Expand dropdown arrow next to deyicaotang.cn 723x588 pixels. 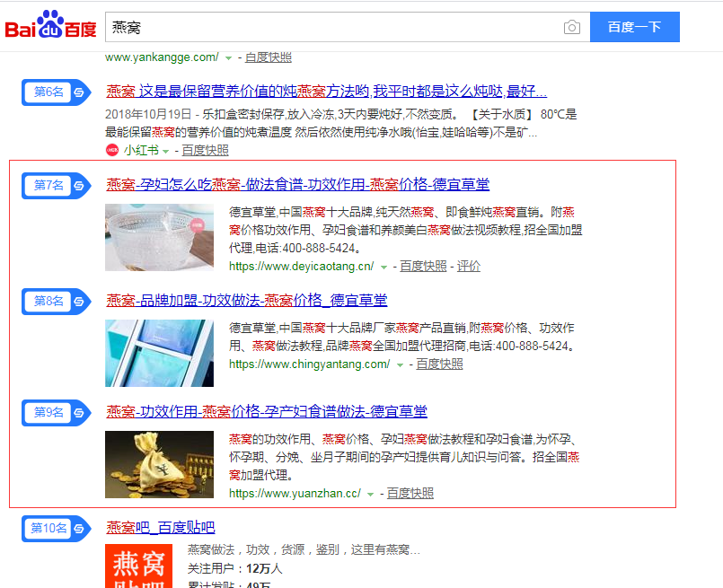point(384,268)
